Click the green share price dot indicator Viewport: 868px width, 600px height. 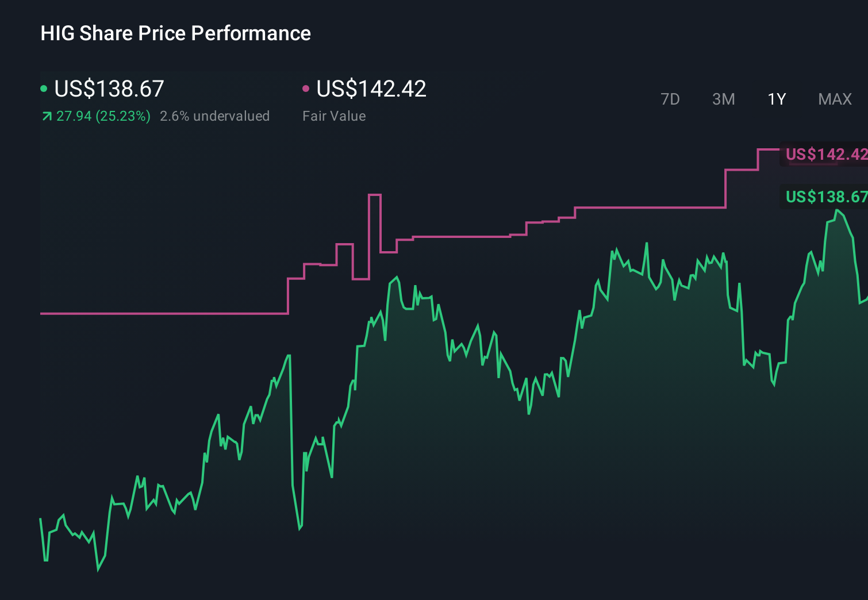44,88
